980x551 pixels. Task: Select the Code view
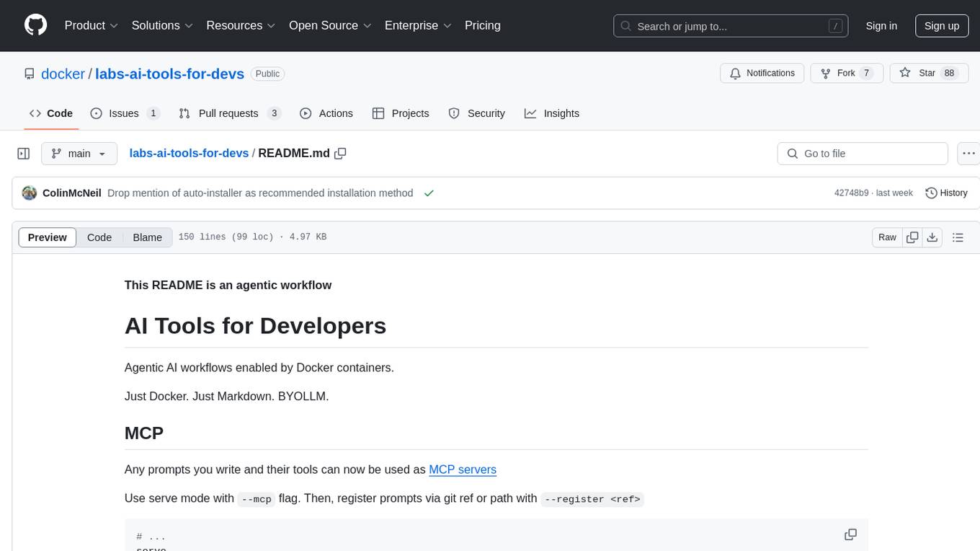click(x=99, y=237)
